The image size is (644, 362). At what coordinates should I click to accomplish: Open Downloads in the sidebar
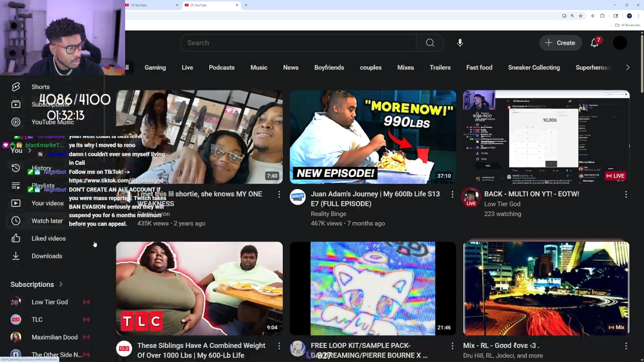[x=47, y=256]
